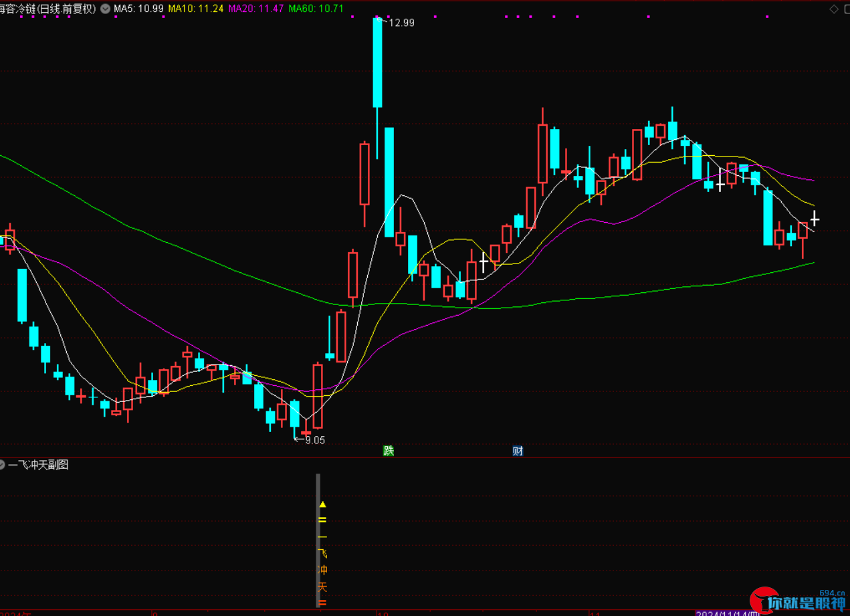Click the diamond icon in the chart corner

[x=833, y=9]
